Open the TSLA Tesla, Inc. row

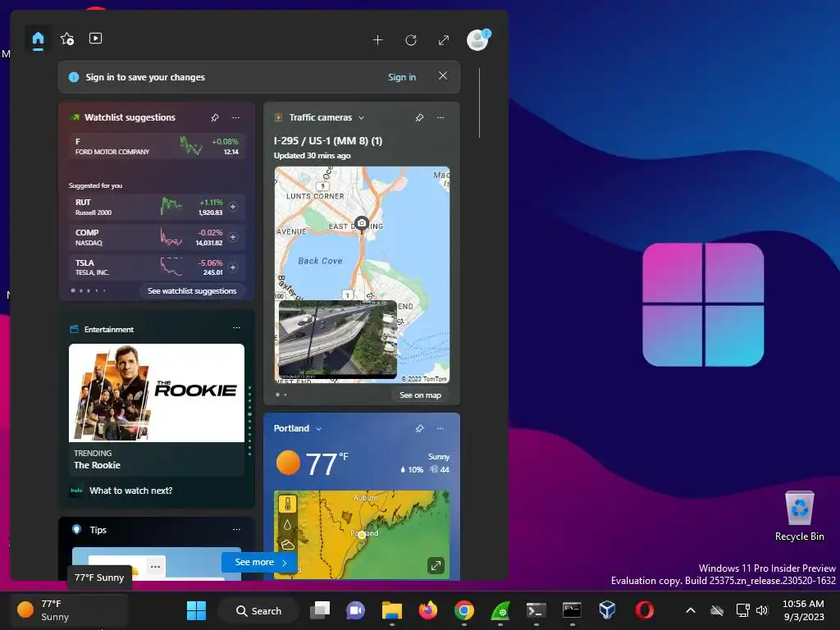(157, 267)
